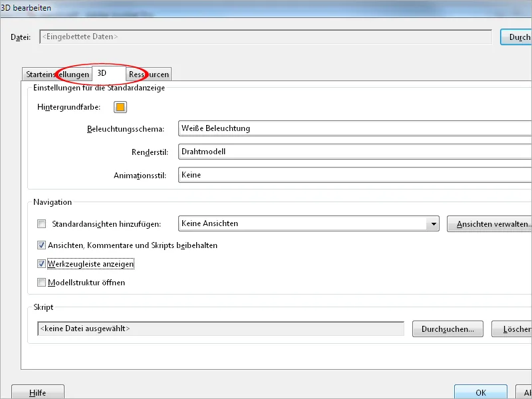Viewport: 532px width, 399px height.
Task: Open the Hintergrundfarbe orange color swatch
Action: coord(120,107)
